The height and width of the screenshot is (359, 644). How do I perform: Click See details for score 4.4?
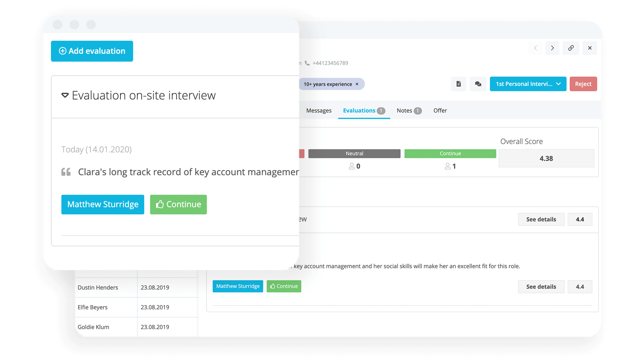(541, 219)
